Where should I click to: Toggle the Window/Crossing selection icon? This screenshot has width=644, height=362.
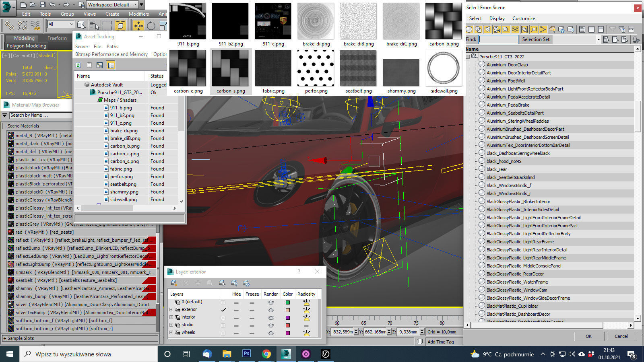pyautogui.click(x=120, y=25)
